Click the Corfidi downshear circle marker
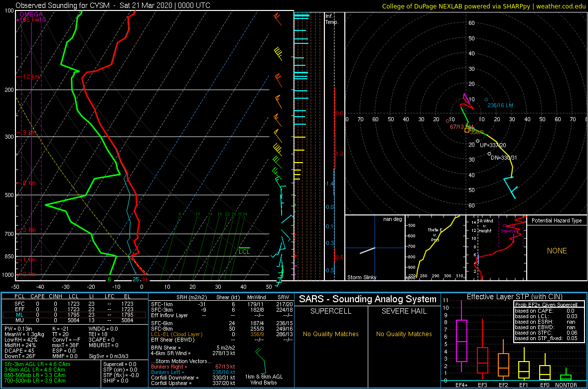588x389 pixels. [x=489, y=154]
